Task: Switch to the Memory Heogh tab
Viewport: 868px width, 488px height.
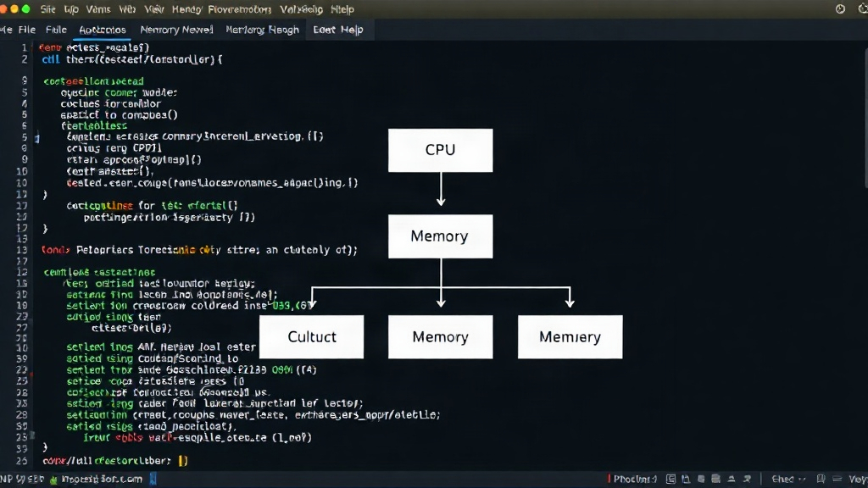Action: 263,30
